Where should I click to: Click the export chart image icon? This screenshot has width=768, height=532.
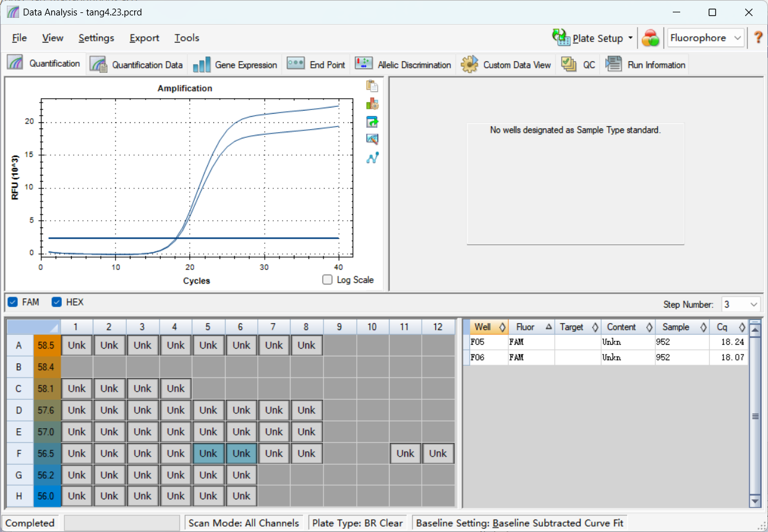click(x=372, y=122)
